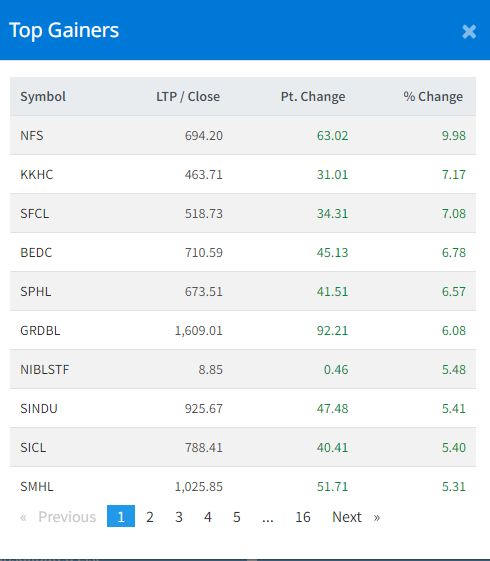
Task: Go to page 2 of results
Action: pyautogui.click(x=150, y=517)
